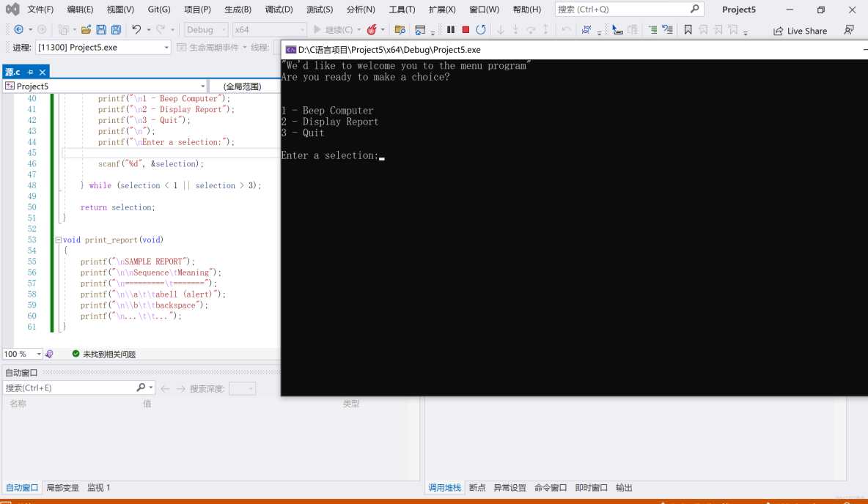Open the 扩展(X) menu
The image size is (868, 504).
(442, 10)
